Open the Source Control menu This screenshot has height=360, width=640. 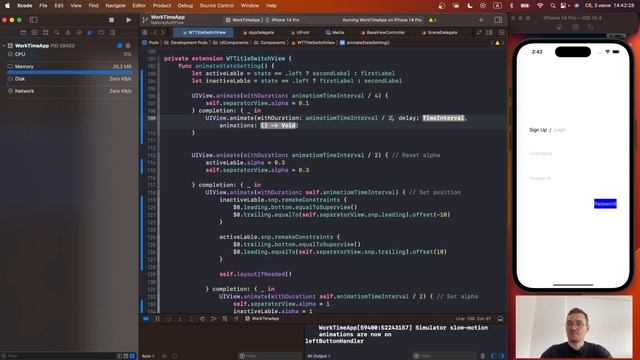(x=217, y=6)
